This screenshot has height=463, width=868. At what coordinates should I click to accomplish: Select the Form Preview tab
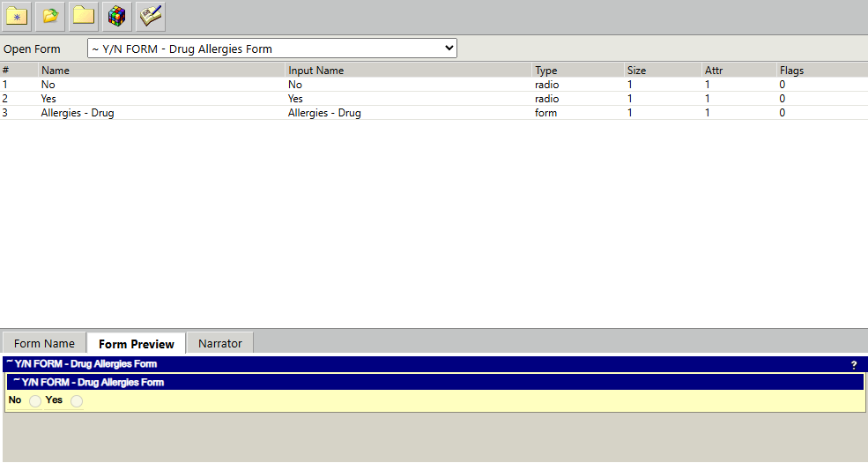[137, 344]
